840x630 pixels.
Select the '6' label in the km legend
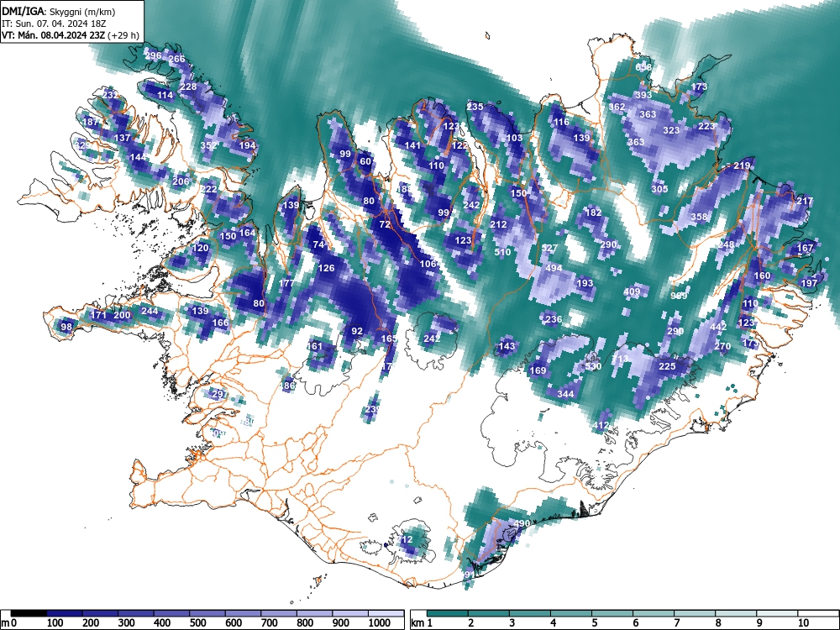(x=635, y=623)
